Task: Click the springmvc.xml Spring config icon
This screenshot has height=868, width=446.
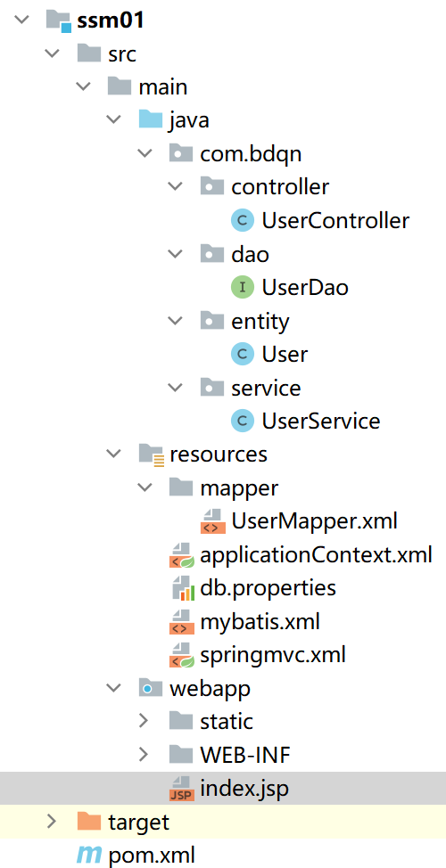Action: pyautogui.click(x=182, y=655)
